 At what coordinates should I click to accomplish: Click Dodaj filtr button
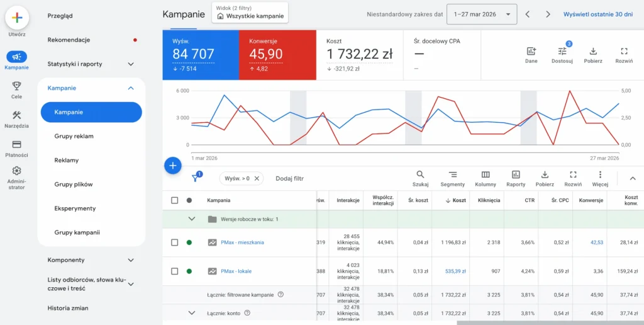coord(289,178)
